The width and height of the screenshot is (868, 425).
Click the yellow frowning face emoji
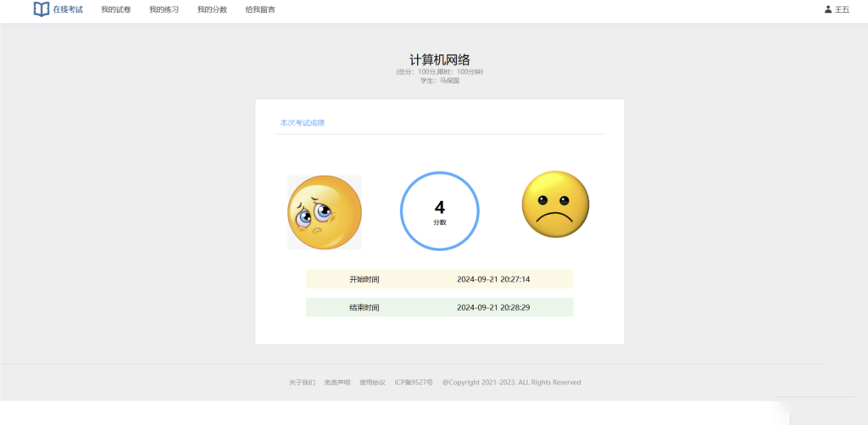[x=555, y=204]
